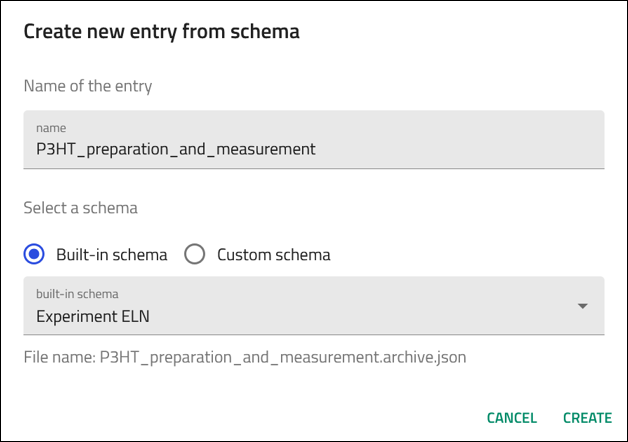This screenshot has height=442, width=628.
Task: Click the "Select a schema" heading
Action: tap(81, 208)
